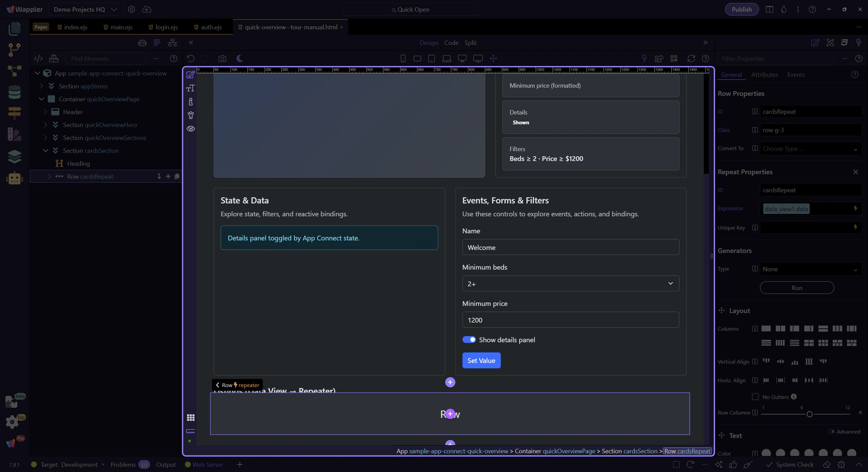
Task: Open the Generators Type dropdown
Action: coord(810,269)
